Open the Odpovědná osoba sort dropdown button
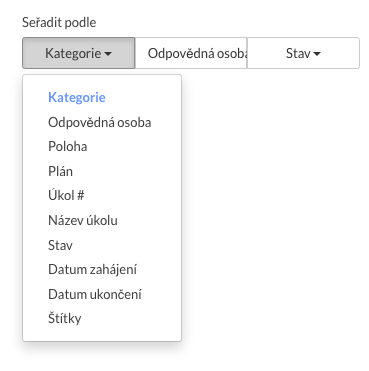The width and height of the screenshot is (369, 371). click(x=191, y=53)
